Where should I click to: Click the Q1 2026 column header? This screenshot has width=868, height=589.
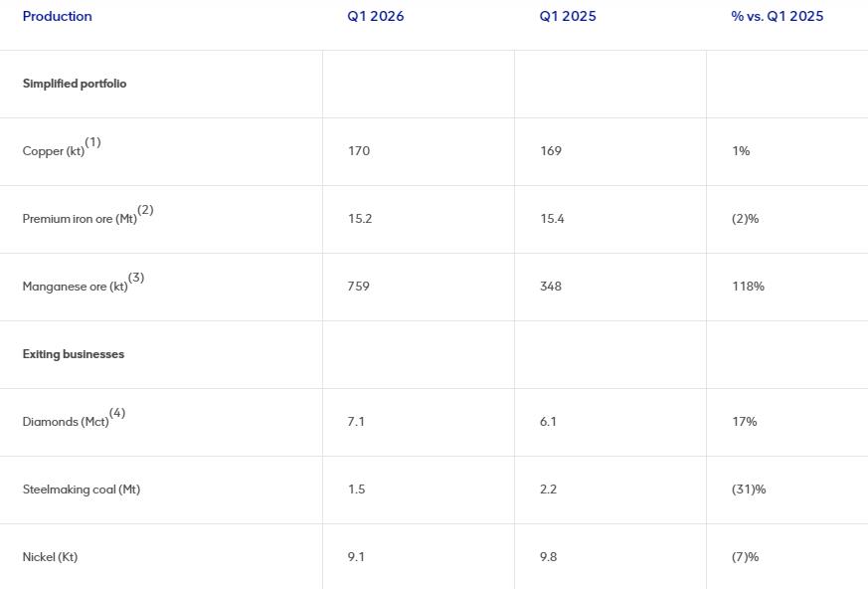[x=375, y=16]
